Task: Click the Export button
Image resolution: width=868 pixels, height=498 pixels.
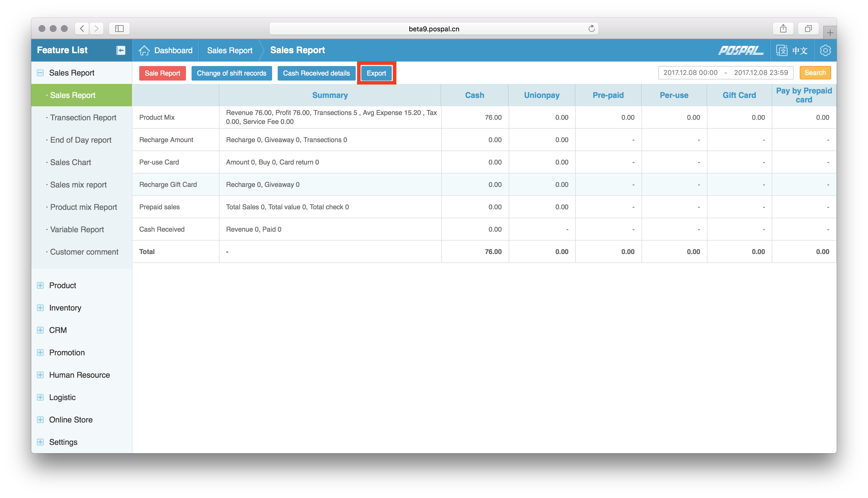Action: tap(376, 73)
